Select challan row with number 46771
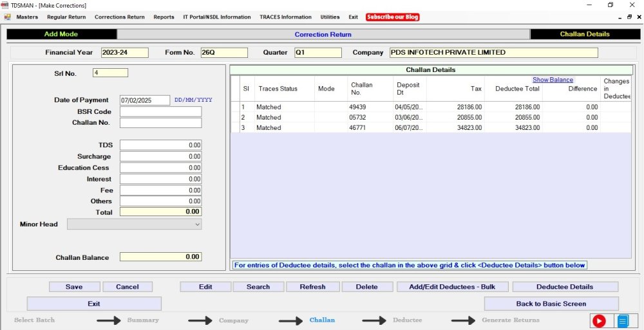Screen dimensions: 644x330 tap(430, 127)
